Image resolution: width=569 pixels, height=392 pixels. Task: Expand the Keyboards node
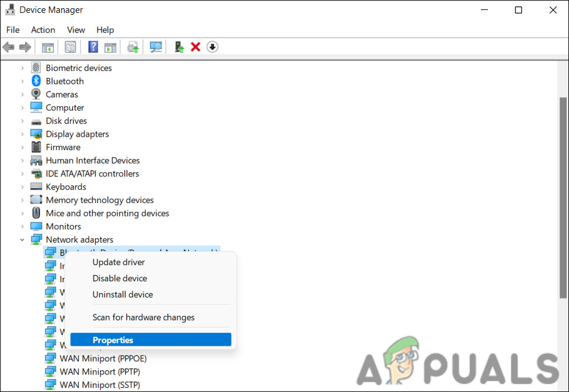coord(22,187)
